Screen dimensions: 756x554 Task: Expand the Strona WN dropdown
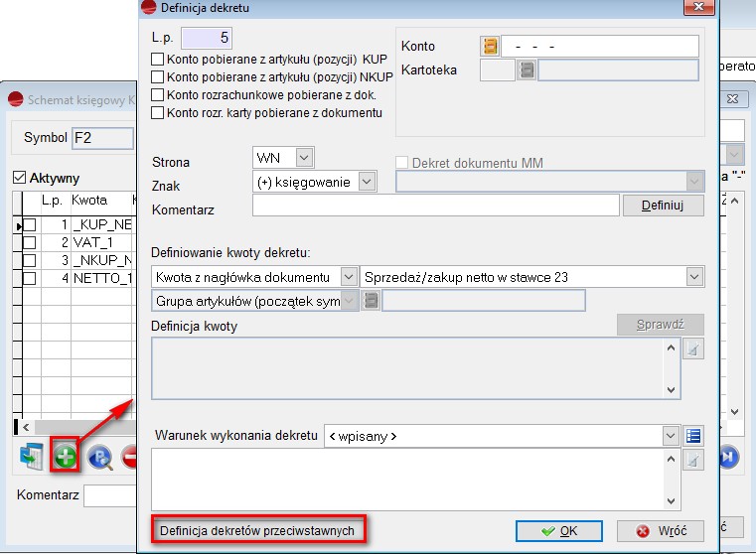304,158
